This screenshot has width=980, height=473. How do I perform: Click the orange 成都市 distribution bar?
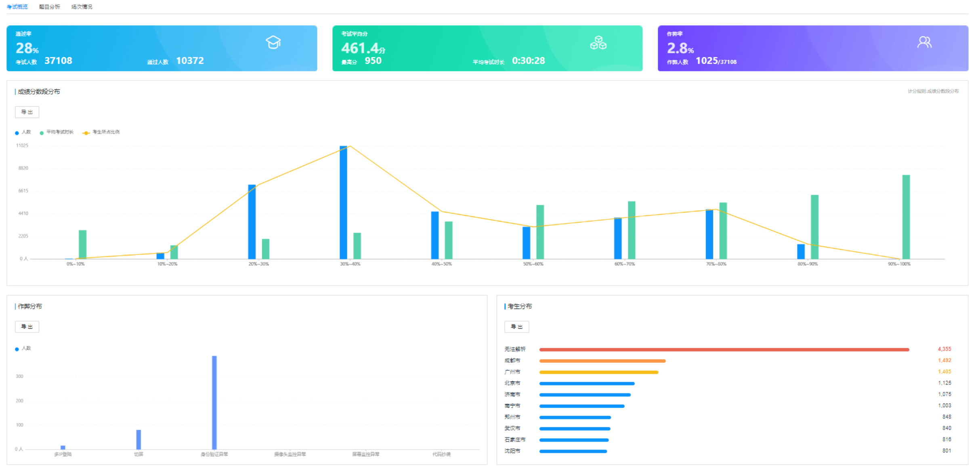[x=602, y=361]
